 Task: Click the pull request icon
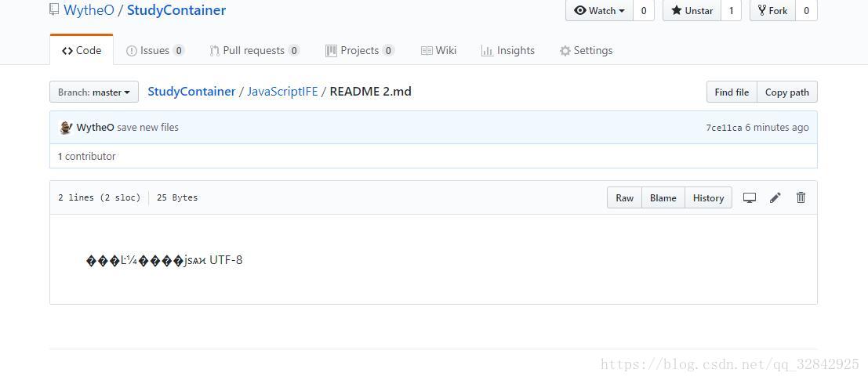[214, 51]
